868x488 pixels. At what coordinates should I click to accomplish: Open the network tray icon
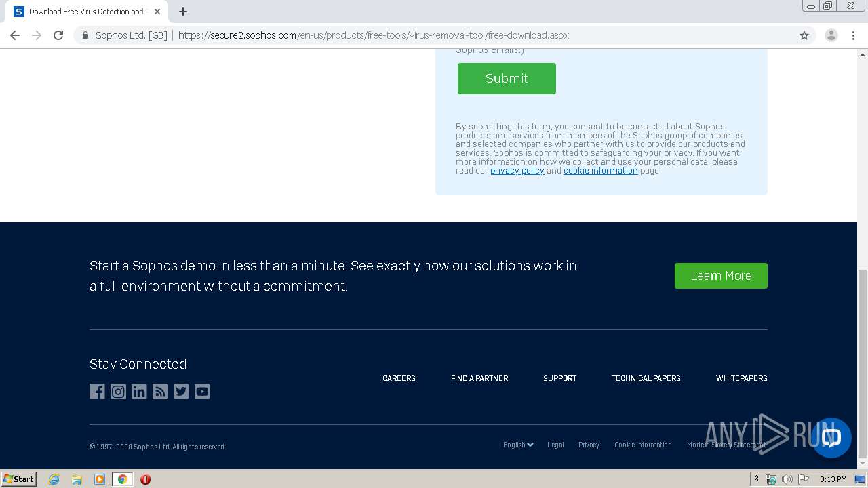771,479
